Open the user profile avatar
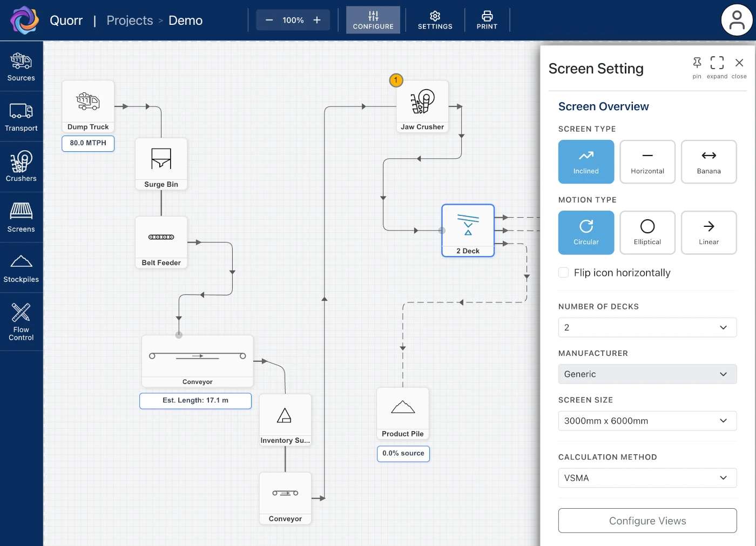756x546 pixels. [x=737, y=21]
